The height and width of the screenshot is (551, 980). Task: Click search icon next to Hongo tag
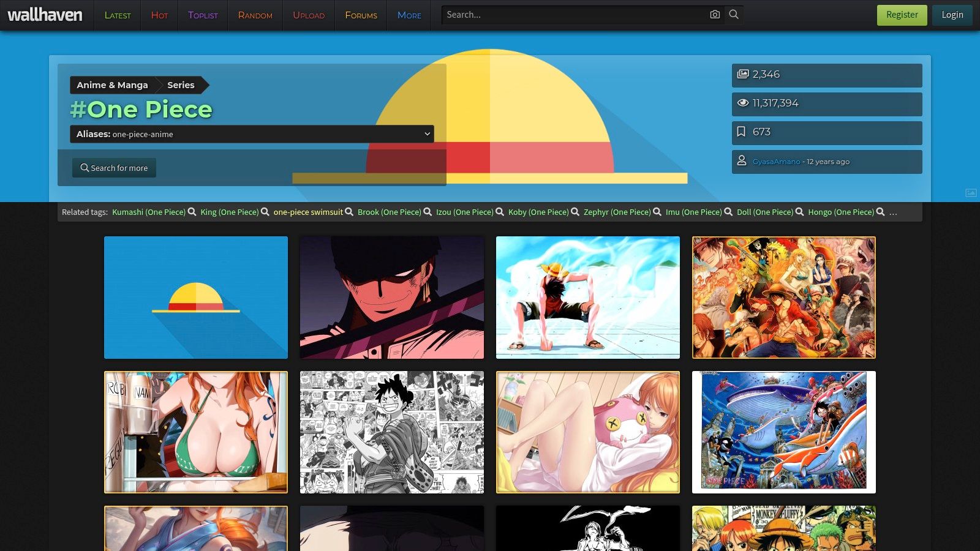coord(880,212)
